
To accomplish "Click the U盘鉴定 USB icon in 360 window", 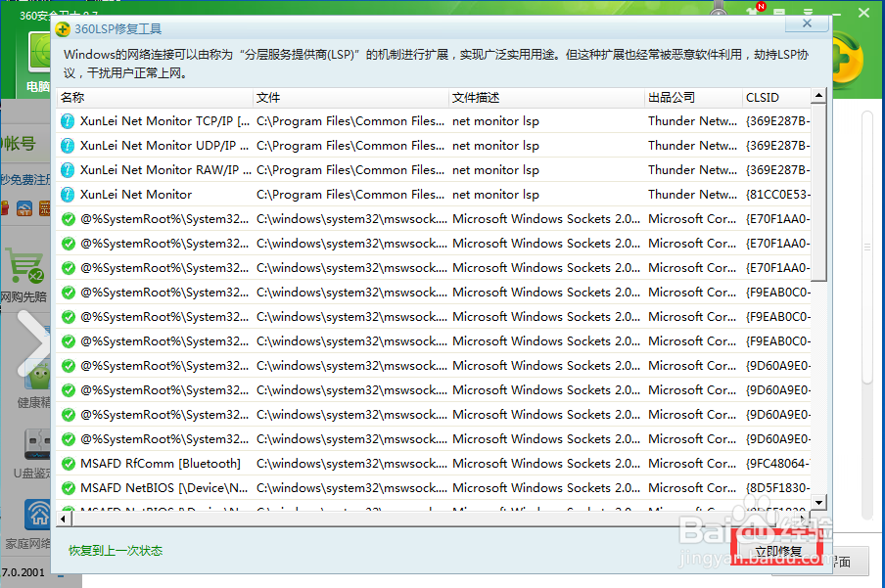I will coord(37,445).
